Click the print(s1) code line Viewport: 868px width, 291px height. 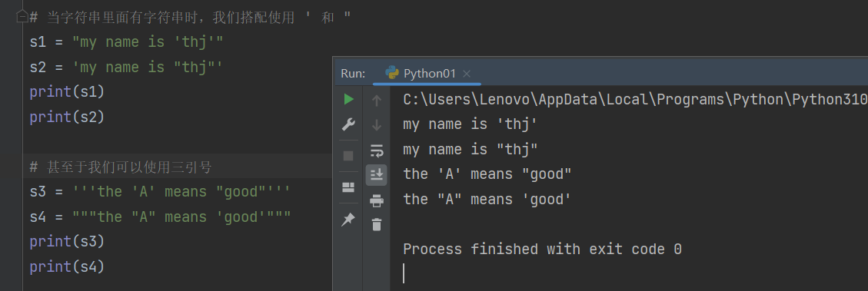pos(67,92)
